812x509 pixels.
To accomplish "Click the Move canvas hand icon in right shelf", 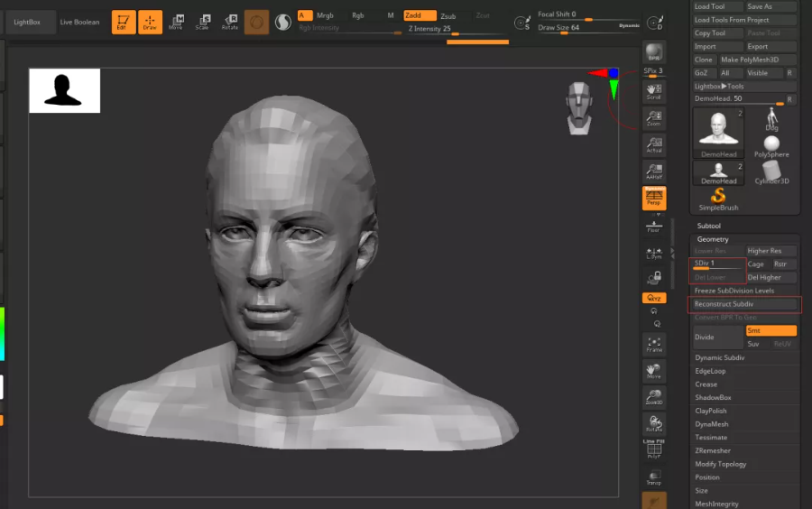I will pyautogui.click(x=654, y=371).
